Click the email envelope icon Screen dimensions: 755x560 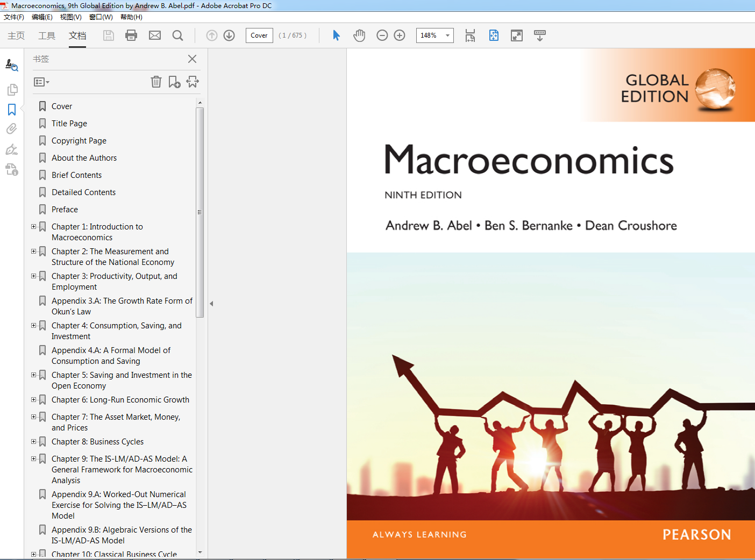click(155, 35)
